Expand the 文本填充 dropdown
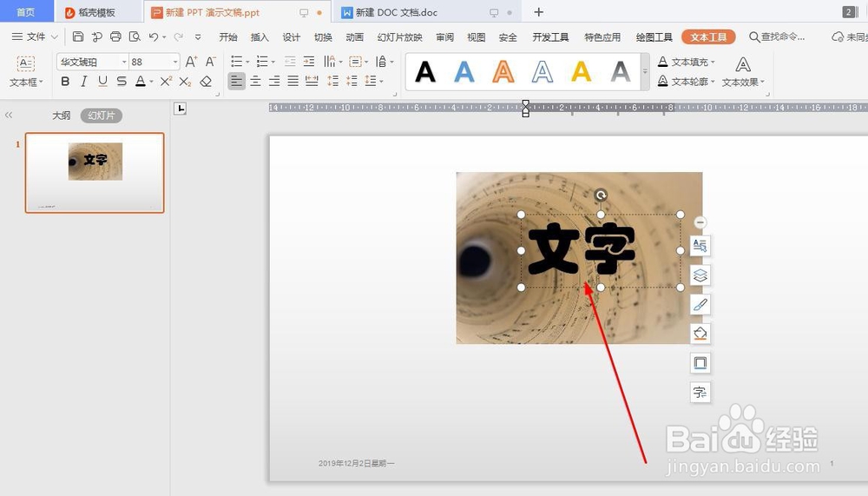 pyautogui.click(x=713, y=62)
